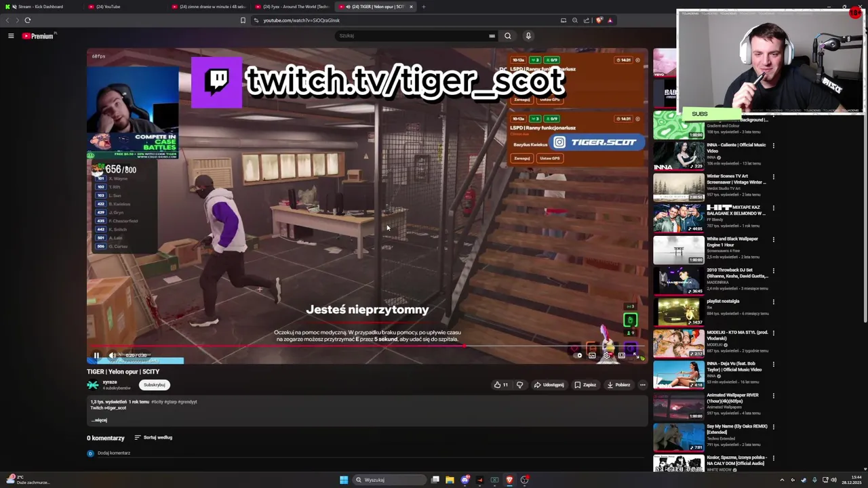Open Windows Start menu

[x=344, y=480]
